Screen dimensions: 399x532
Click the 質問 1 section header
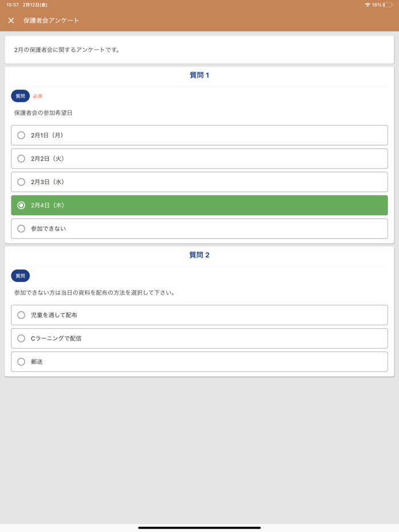point(199,74)
